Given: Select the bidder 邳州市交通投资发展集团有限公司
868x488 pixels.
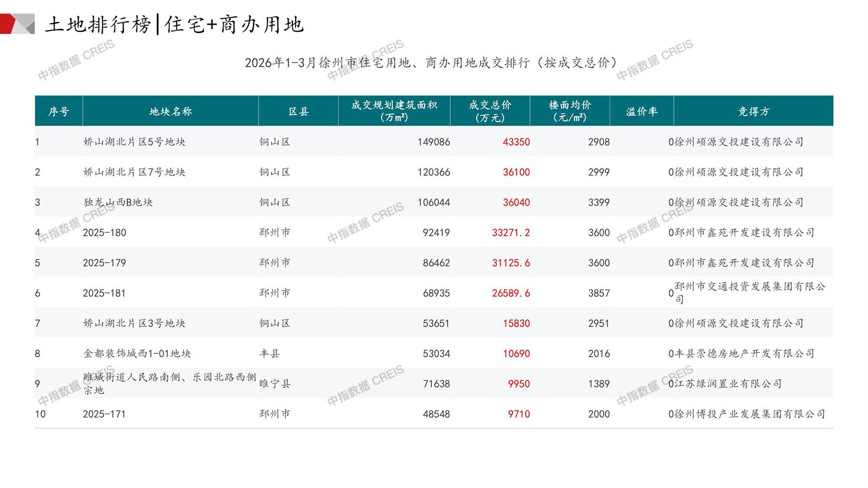Looking at the screenshot, I should [x=750, y=293].
